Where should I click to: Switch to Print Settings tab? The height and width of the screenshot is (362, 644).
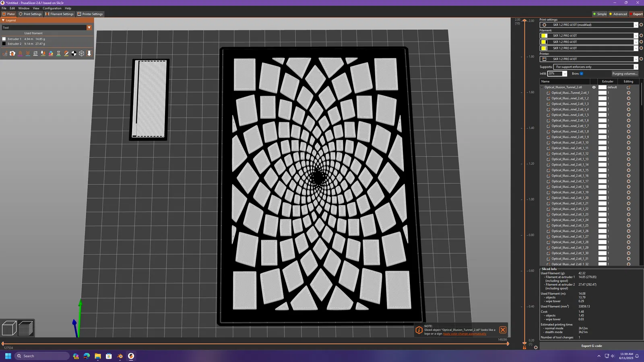click(x=30, y=14)
